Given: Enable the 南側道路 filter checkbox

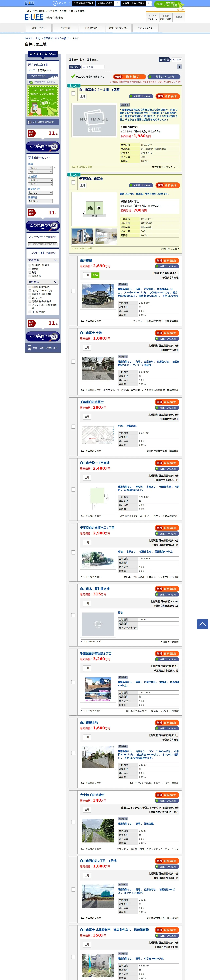Looking at the screenshot, I should point(30,276).
